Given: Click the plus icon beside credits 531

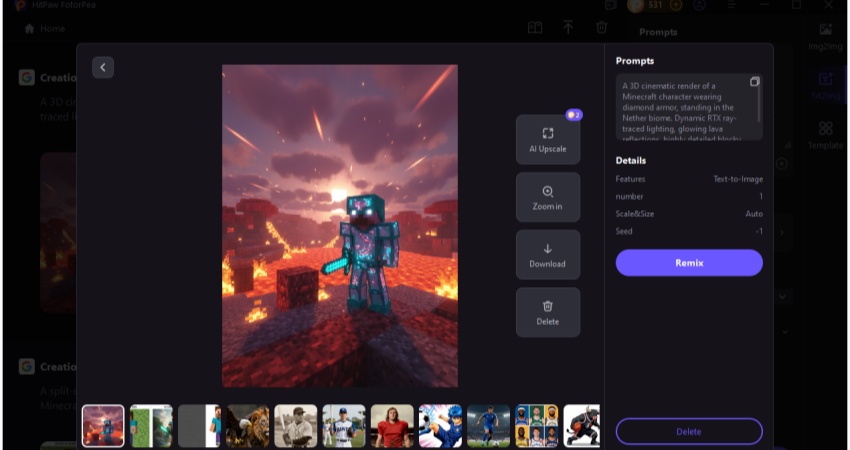Looking at the screenshot, I should [675, 5].
